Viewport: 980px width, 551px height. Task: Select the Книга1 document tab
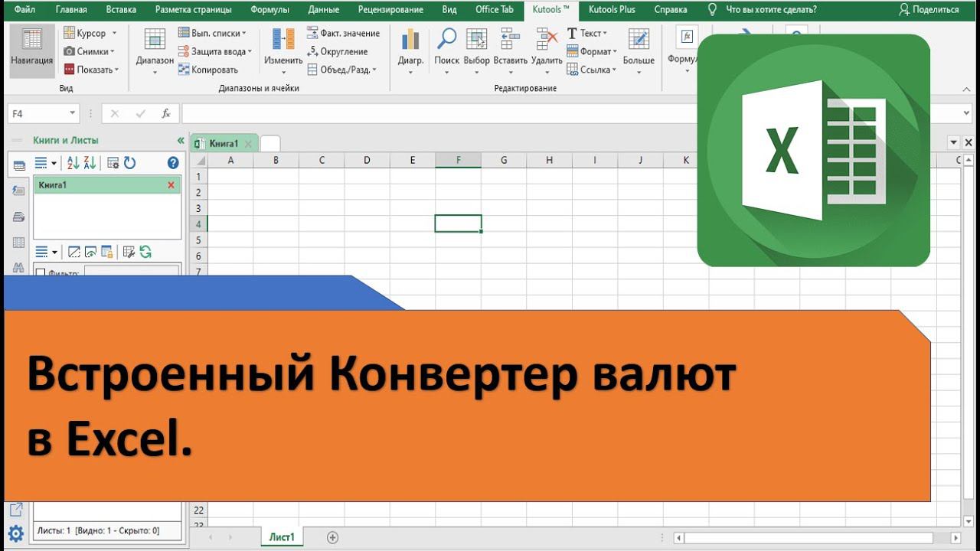224,143
